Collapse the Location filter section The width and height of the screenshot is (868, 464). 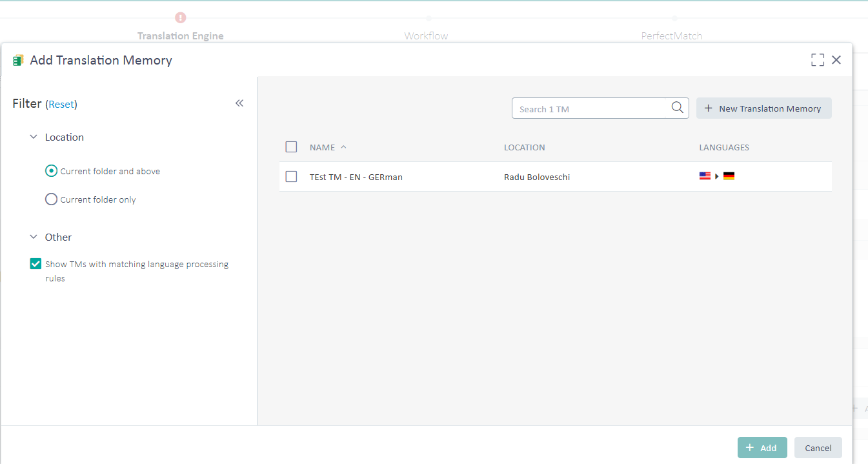pyautogui.click(x=34, y=137)
